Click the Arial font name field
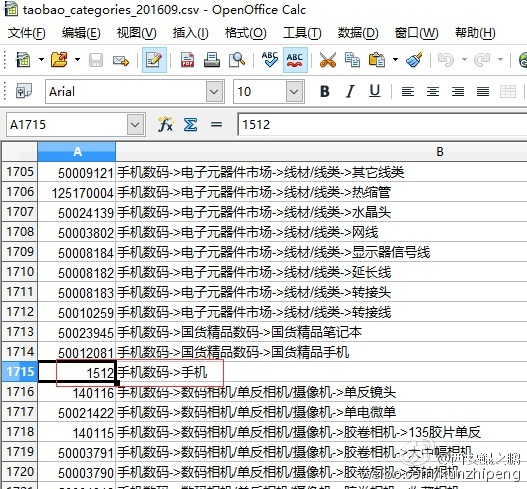Viewport: 527px width, 489px height. tap(126, 91)
